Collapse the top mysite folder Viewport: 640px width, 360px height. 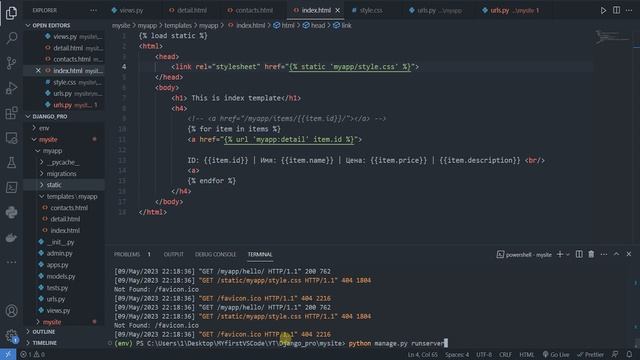[x=48, y=140]
